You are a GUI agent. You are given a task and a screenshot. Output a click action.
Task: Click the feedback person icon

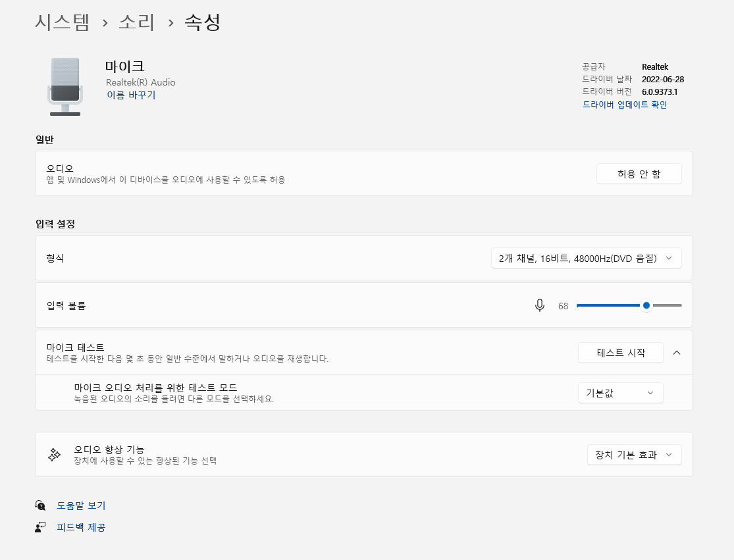coord(40,527)
